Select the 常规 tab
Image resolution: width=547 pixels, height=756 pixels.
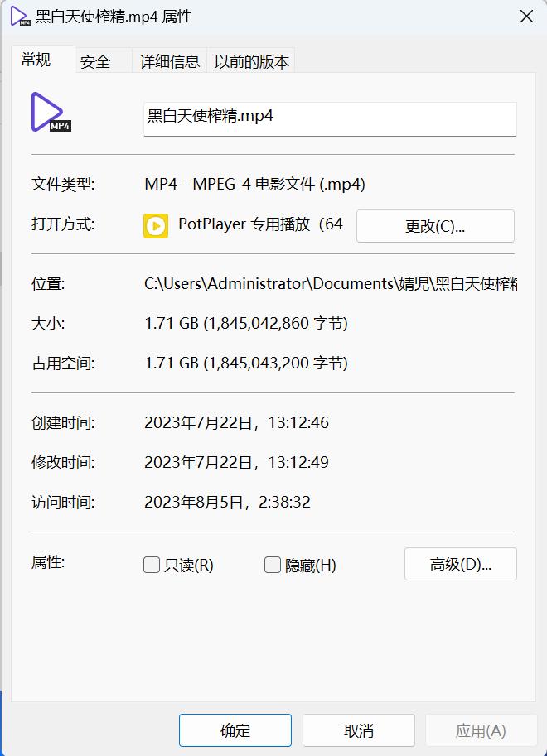[x=36, y=60]
